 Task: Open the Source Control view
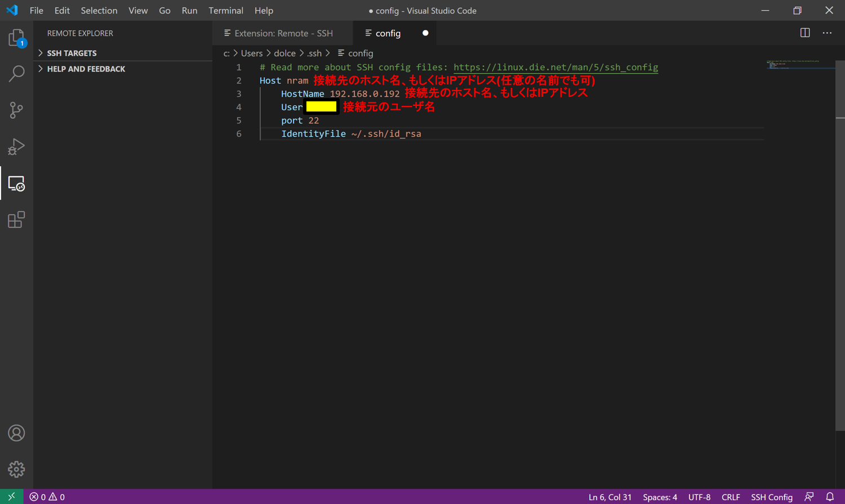16,110
